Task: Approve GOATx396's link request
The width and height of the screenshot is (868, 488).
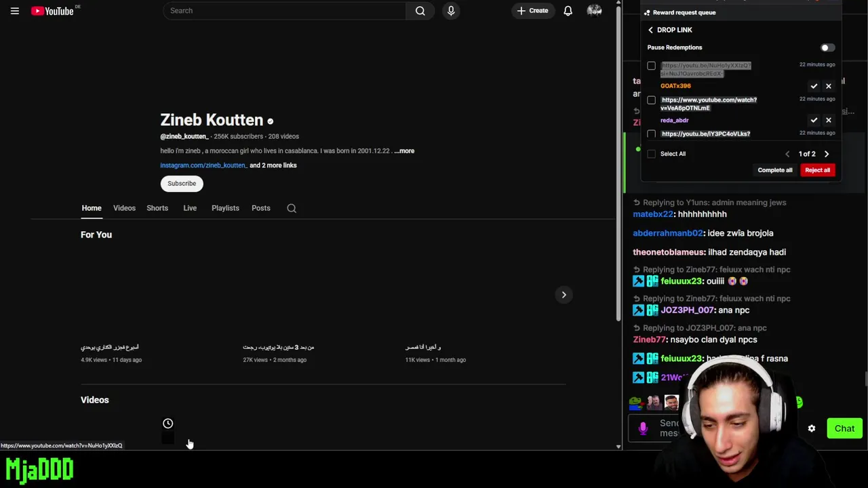Action: (x=814, y=86)
